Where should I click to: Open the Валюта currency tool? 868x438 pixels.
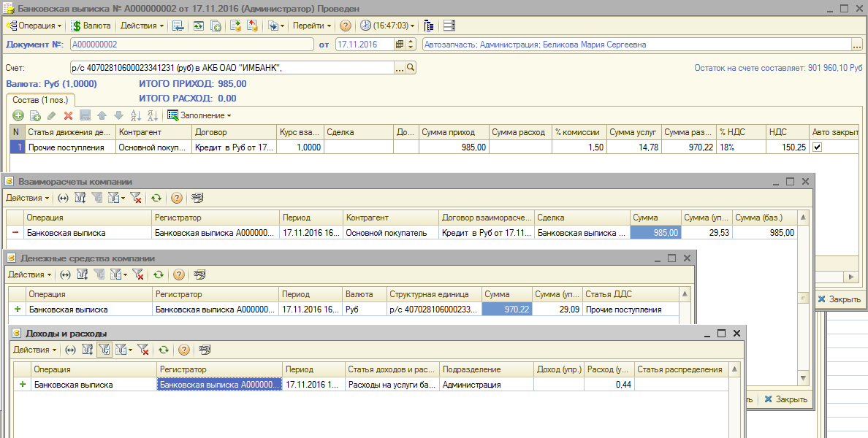click(91, 26)
